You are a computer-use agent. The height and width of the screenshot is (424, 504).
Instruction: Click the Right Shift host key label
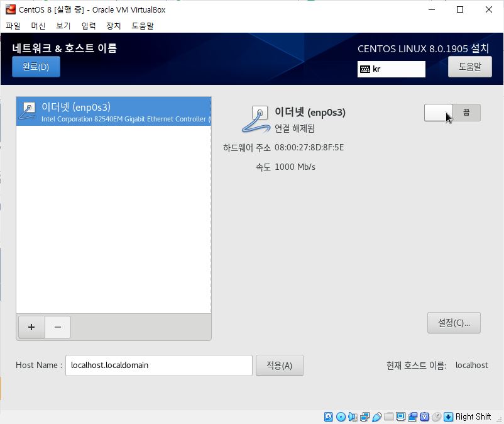pos(473,416)
